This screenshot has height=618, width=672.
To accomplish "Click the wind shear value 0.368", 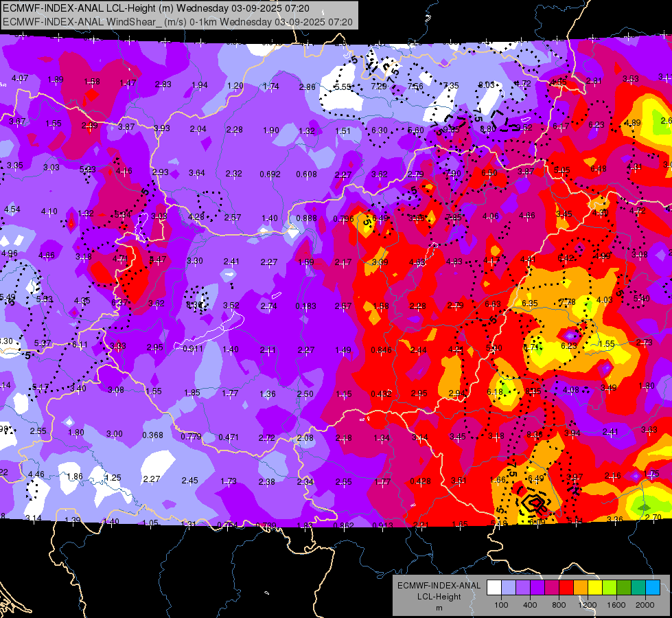I will (x=152, y=435).
